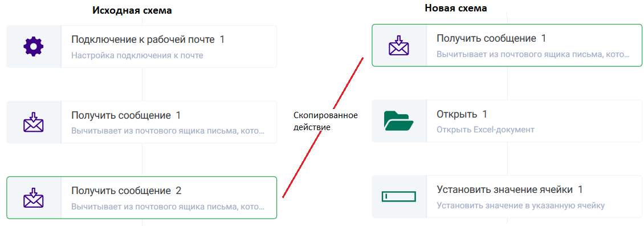The height and width of the screenshot is (226, 644).
Task: Click the green folder icon of Открыть 1
Action: pyautogui.click(x=398, y=121)
